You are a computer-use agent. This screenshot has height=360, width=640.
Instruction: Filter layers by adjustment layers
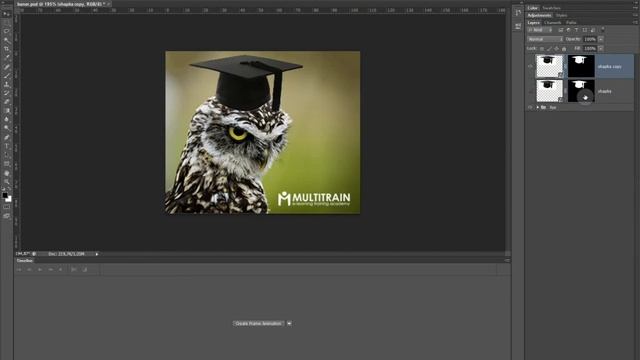coord(569,30)
